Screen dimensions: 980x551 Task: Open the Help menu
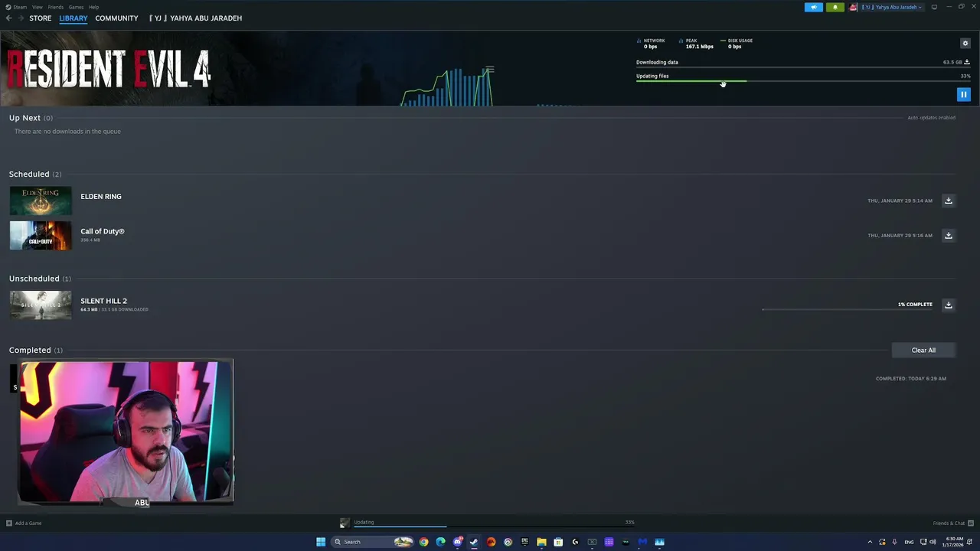click(x=93, y=7)
